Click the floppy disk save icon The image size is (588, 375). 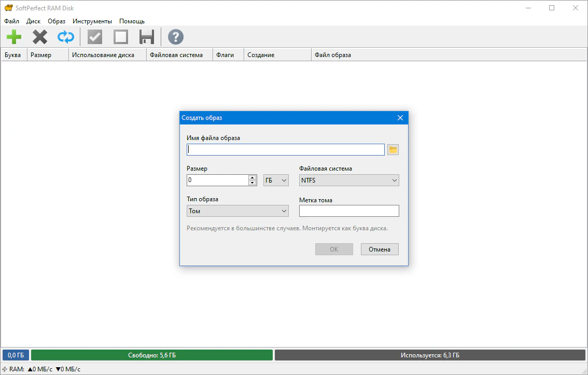pyautogui.click(x=147, y=37)
